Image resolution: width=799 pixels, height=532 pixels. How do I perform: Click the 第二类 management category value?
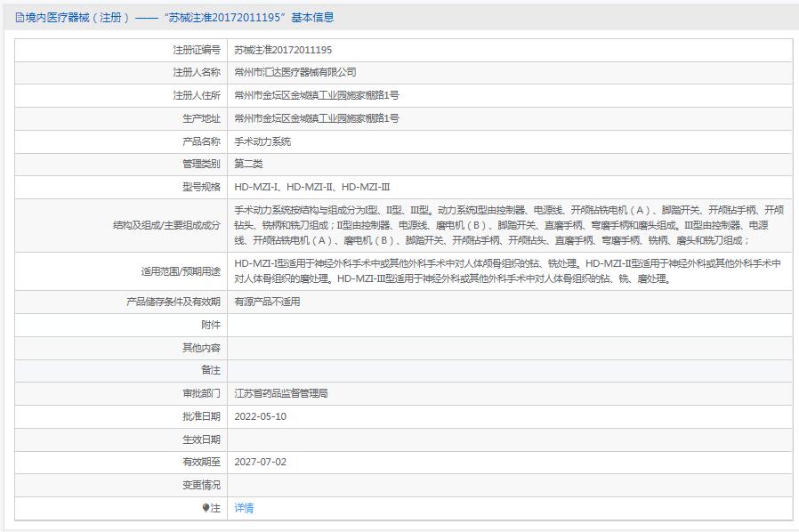tap(248, 164)
